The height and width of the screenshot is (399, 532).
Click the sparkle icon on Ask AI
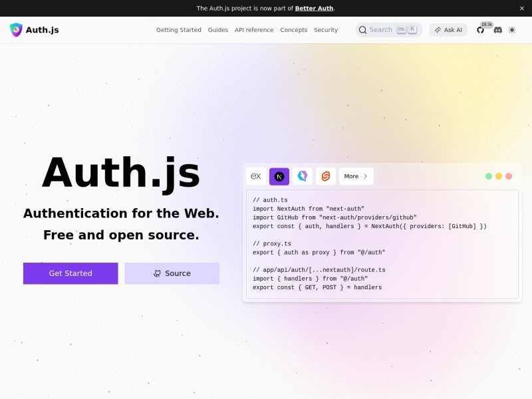438,30
